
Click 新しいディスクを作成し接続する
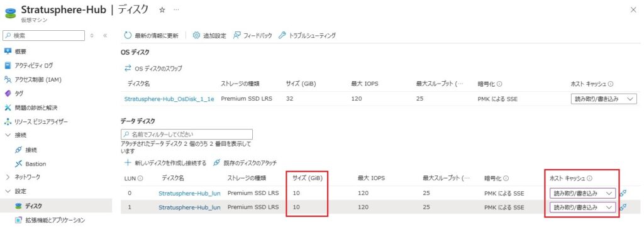click(x=165, y=163)
